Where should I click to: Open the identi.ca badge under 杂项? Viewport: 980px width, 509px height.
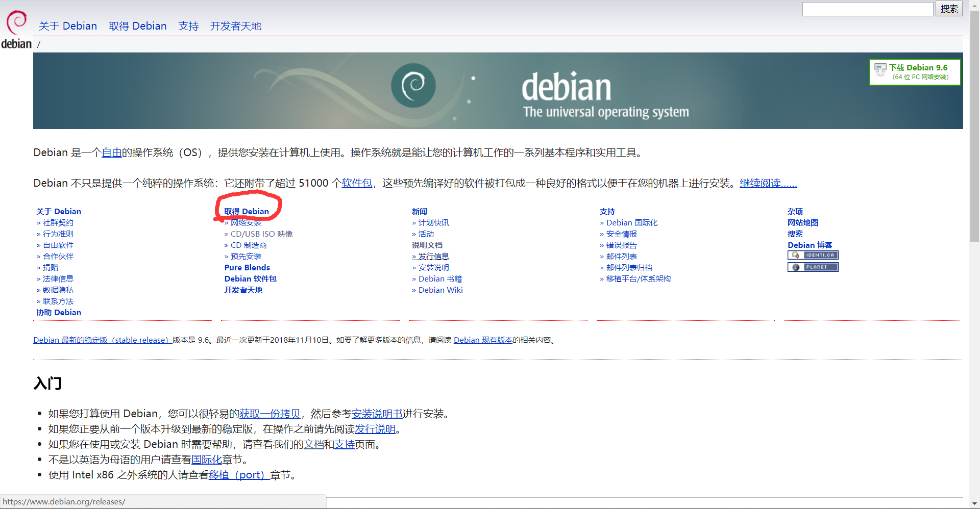point(813,255)
